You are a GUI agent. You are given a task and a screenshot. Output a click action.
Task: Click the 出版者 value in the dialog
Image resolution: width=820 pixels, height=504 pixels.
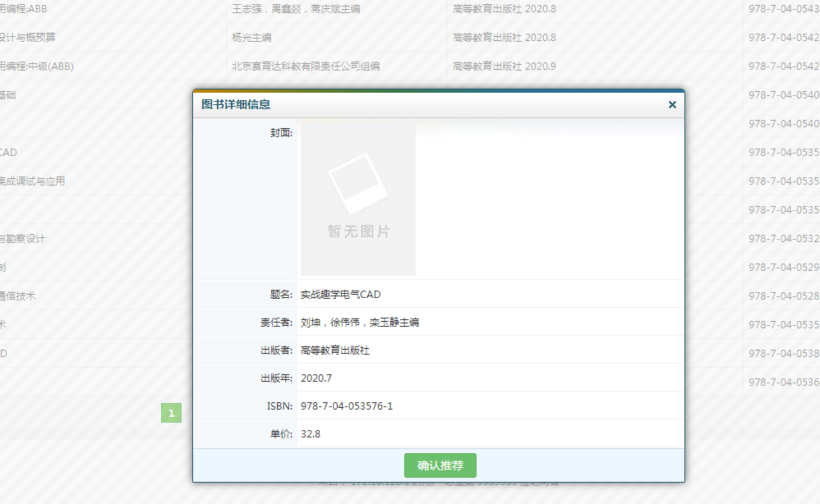(x=335, y=351)
